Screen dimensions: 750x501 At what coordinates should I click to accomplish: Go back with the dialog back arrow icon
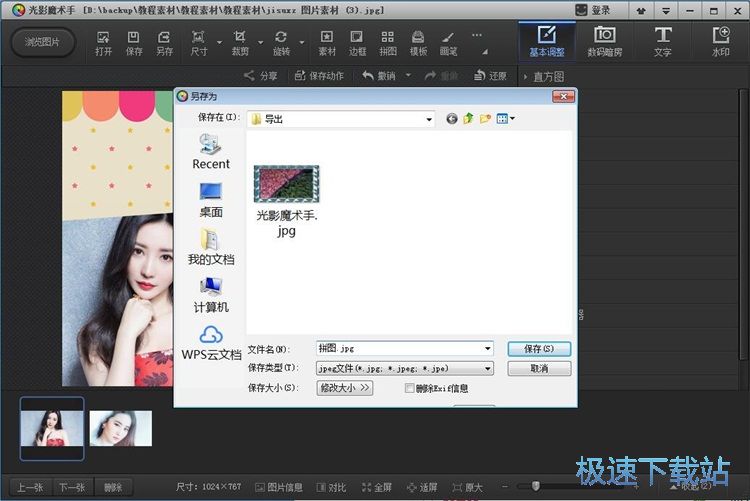(x=452, y=119)
